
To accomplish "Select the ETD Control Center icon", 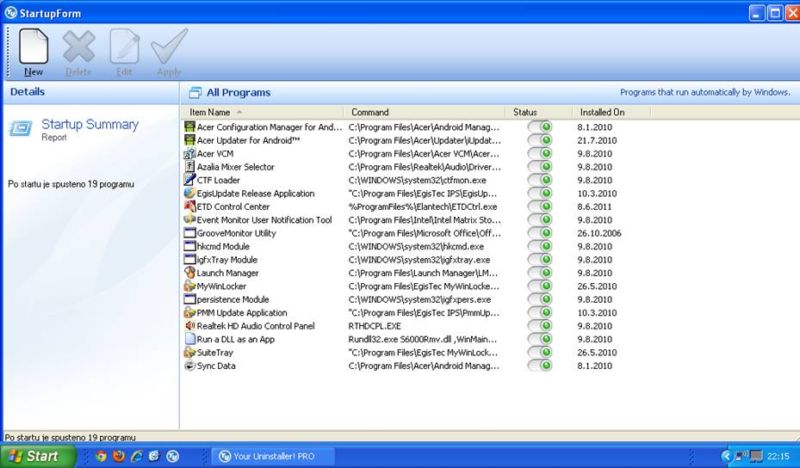I will coord(190,206).
